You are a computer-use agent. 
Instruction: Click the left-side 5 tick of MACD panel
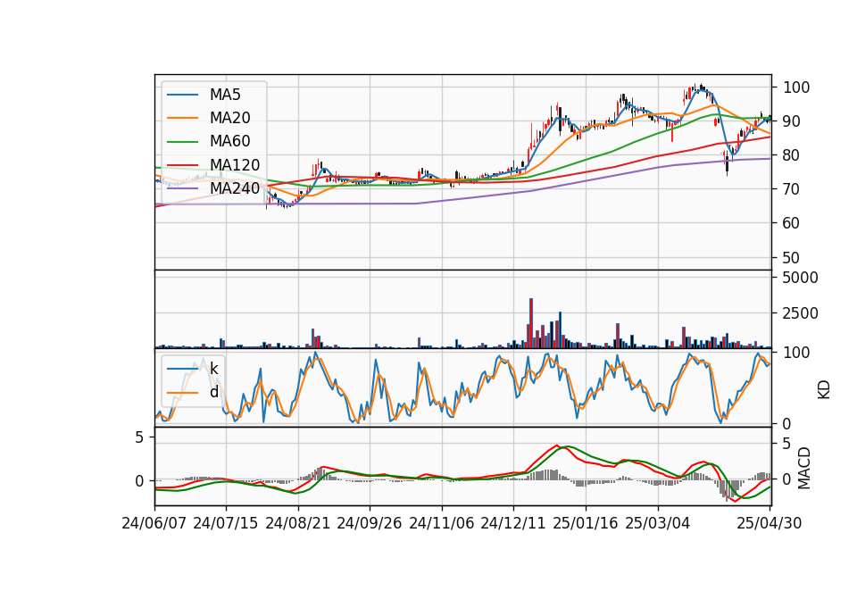pos(139,437)
